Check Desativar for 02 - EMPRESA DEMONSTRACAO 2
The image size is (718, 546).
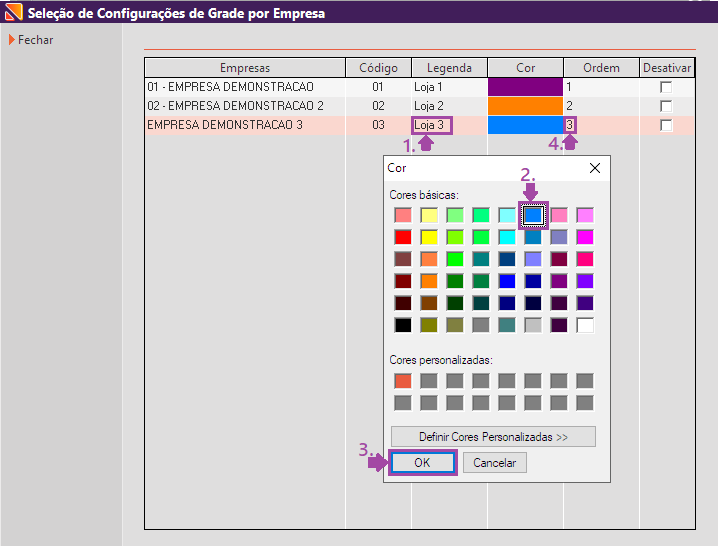pos(666,106)
